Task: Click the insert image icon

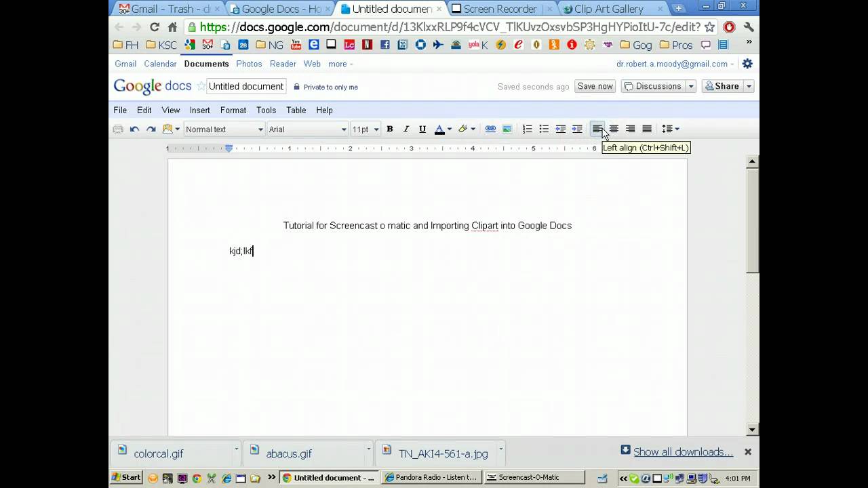Action: [x=507, y=129]
